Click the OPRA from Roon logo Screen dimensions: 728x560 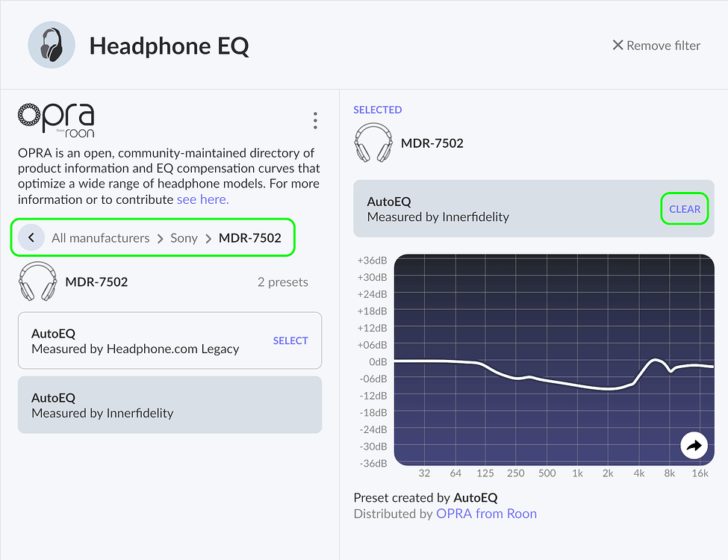[x=56, y=120]
